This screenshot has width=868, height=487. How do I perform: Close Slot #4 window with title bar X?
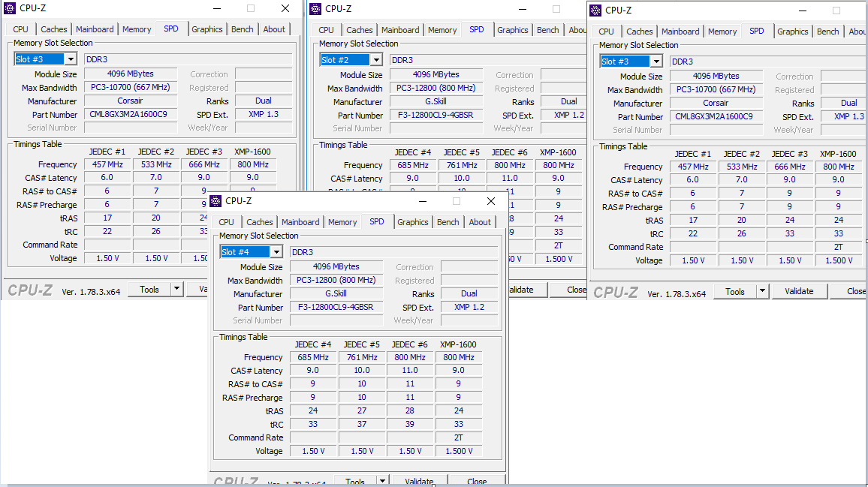click(491, 201)
